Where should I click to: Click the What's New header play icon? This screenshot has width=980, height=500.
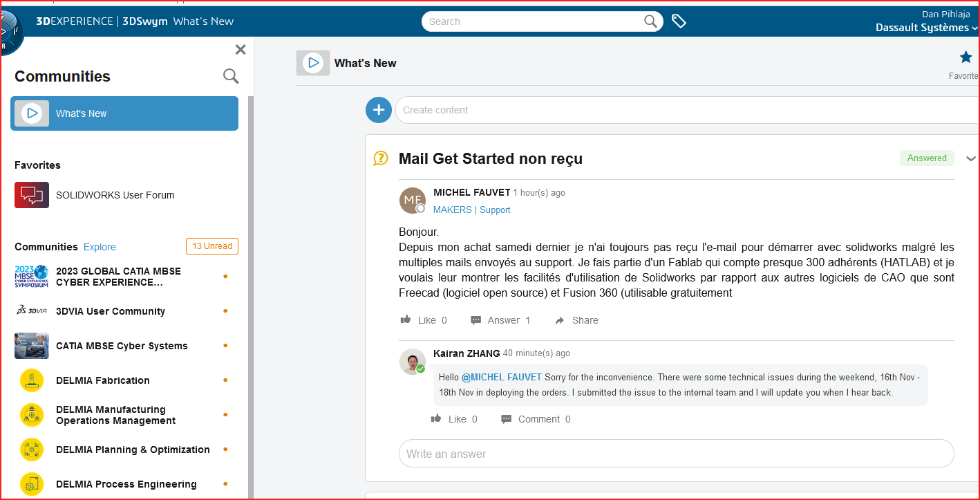pos(313,63)
